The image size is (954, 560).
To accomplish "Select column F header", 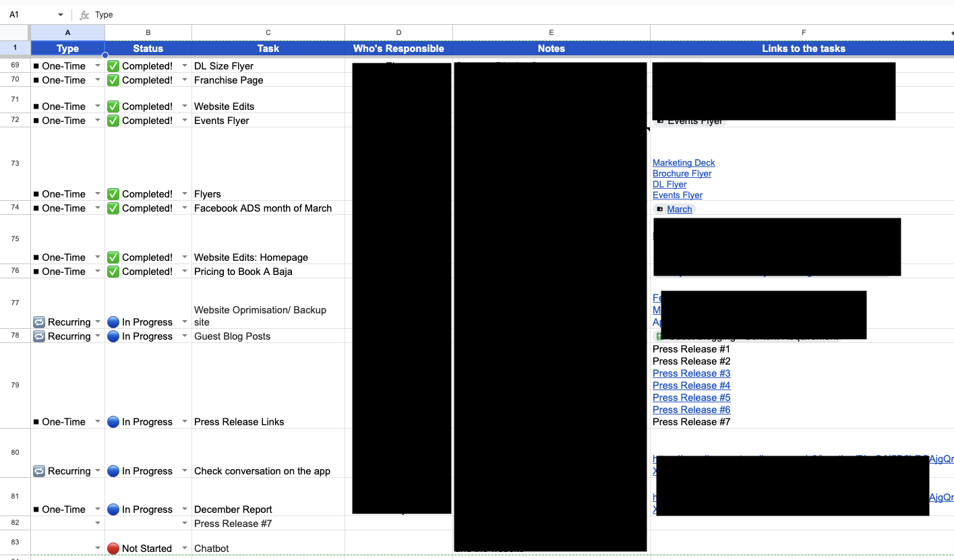I will point(802,32).
